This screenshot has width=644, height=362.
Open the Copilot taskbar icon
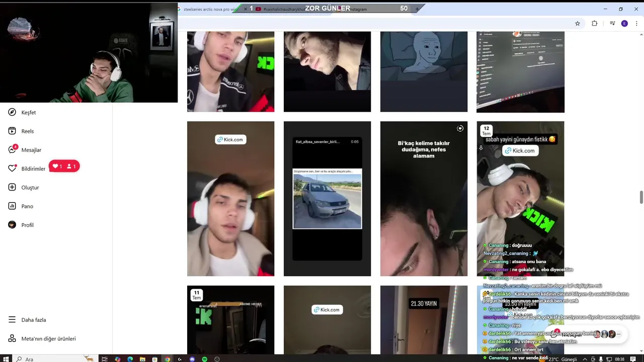(x=117, y=359)
